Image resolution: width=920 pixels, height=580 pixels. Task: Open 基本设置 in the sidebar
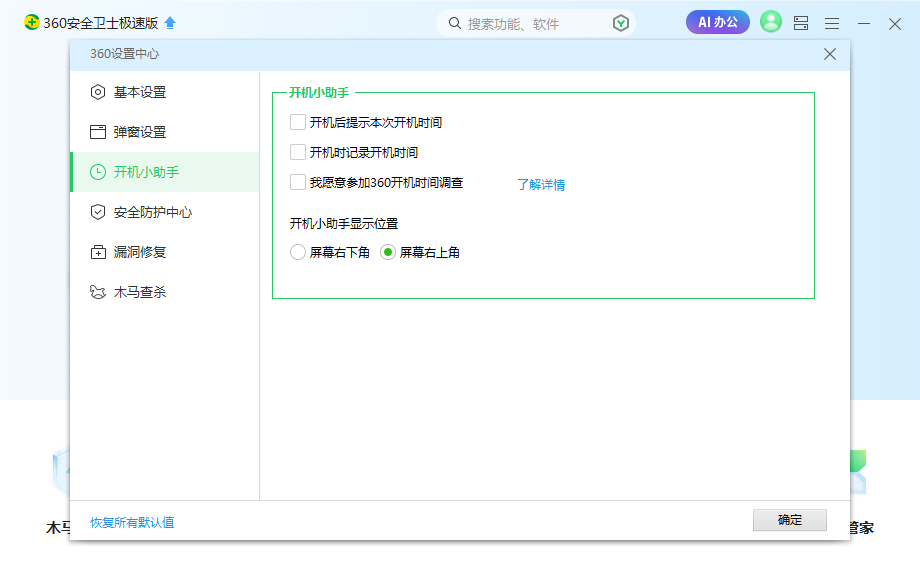139,92
